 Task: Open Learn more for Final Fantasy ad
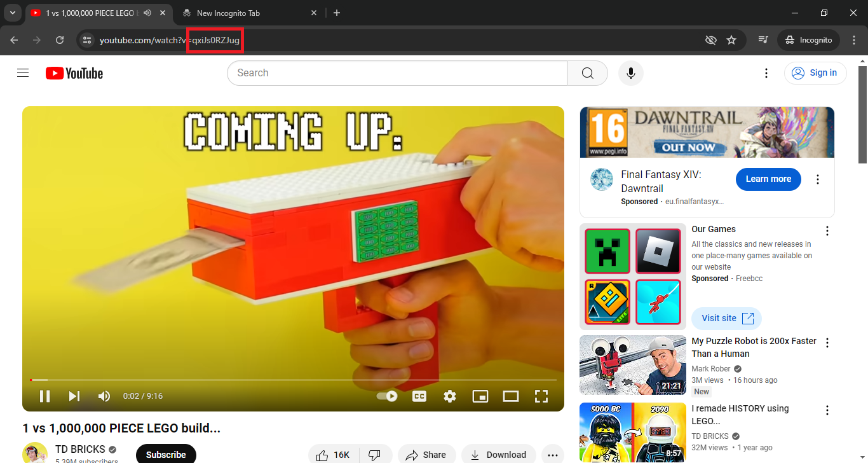click(768, 179)
